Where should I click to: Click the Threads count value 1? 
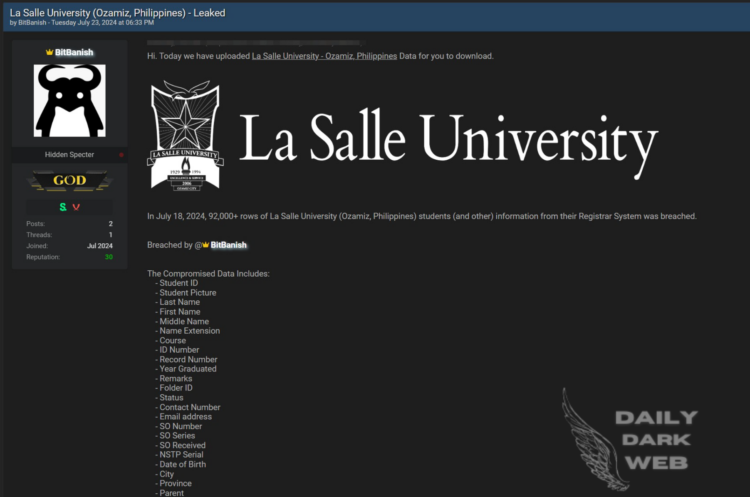(110, 235)
